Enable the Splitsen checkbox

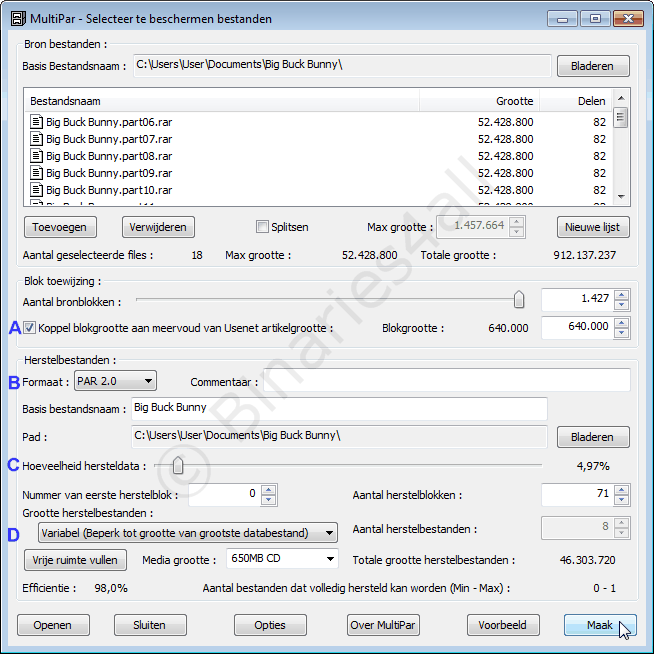pyautogui.click(x=262, y=227)
